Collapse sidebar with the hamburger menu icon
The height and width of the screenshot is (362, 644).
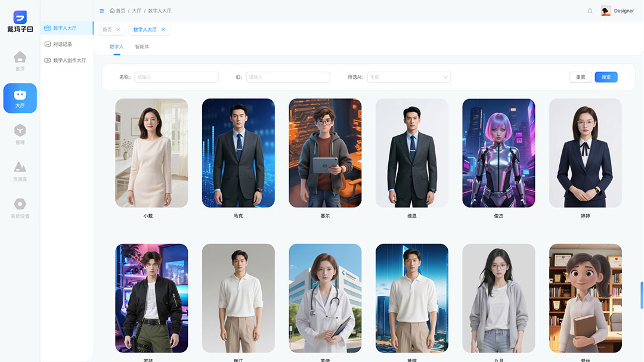click(x=102, y=11)
